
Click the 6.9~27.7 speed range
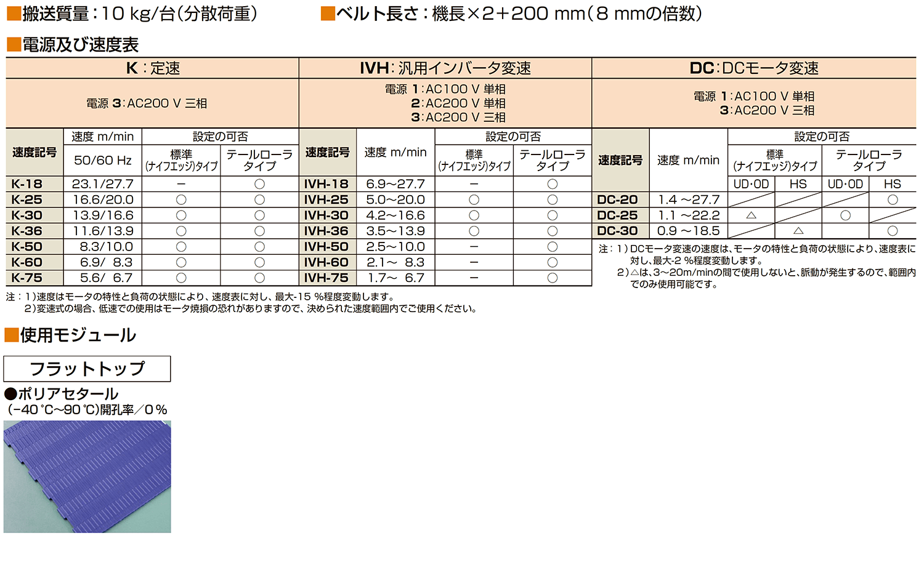(x=395, y=183)
